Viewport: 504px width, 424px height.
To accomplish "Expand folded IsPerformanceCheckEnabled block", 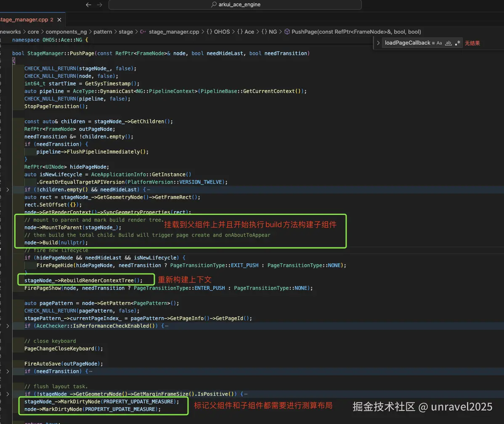I will click(8, 326).
